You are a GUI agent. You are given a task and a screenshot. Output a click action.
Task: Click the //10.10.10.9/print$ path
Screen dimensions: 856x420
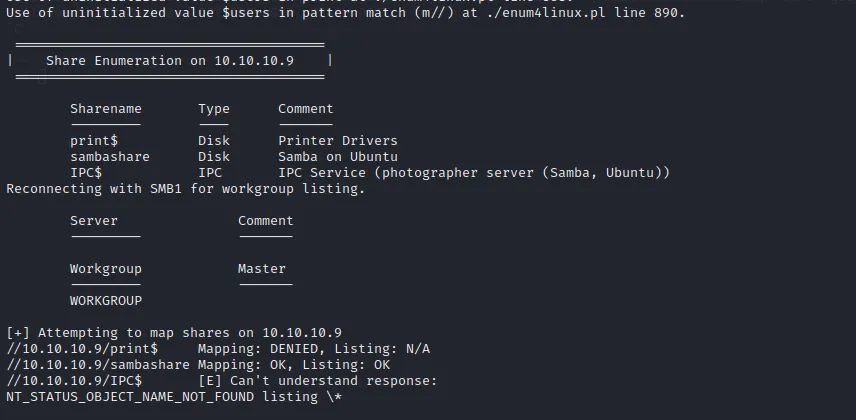point(81,349)
